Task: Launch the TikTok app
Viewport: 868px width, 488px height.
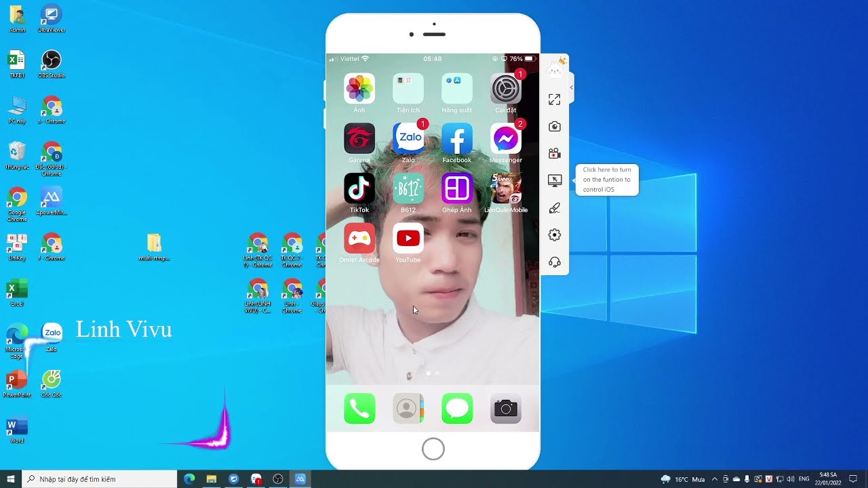Action: coord(359,188)
